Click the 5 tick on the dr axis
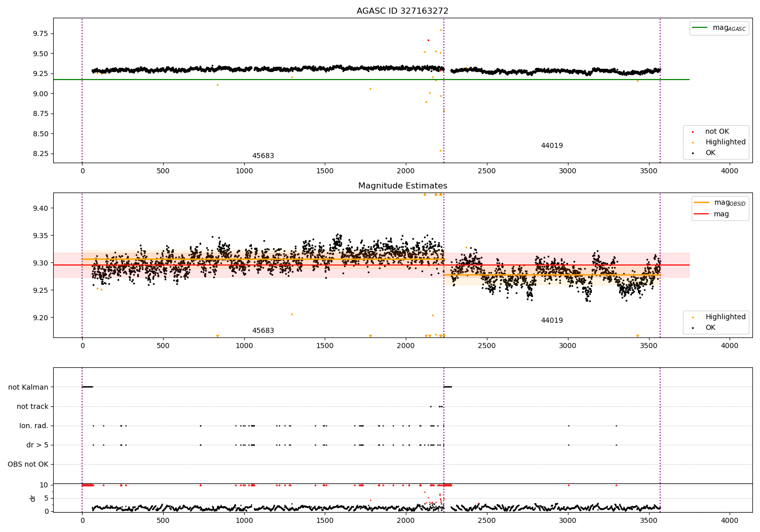 tap(47, 499)
